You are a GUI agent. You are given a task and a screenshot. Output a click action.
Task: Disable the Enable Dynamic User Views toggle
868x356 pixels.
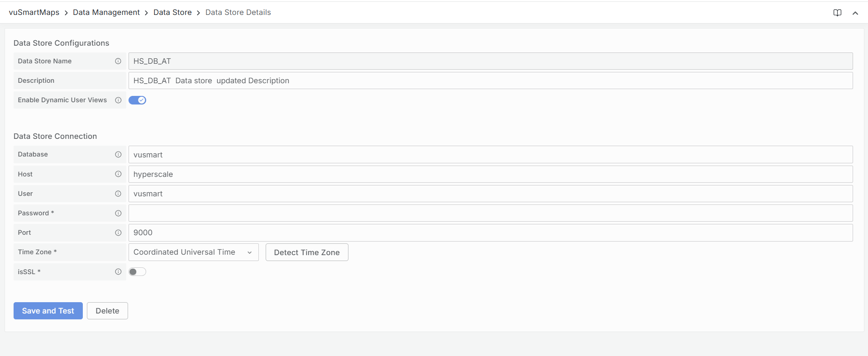[137, 100]
